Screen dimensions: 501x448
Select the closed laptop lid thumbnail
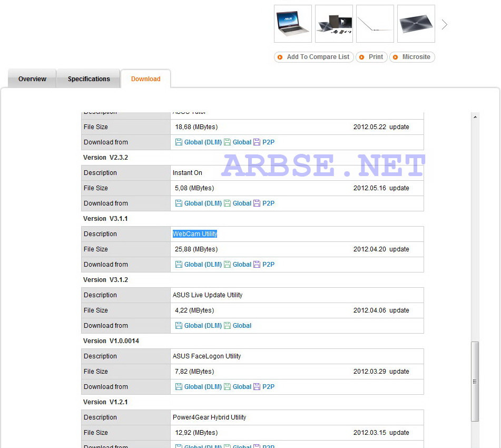click(416, 24)
